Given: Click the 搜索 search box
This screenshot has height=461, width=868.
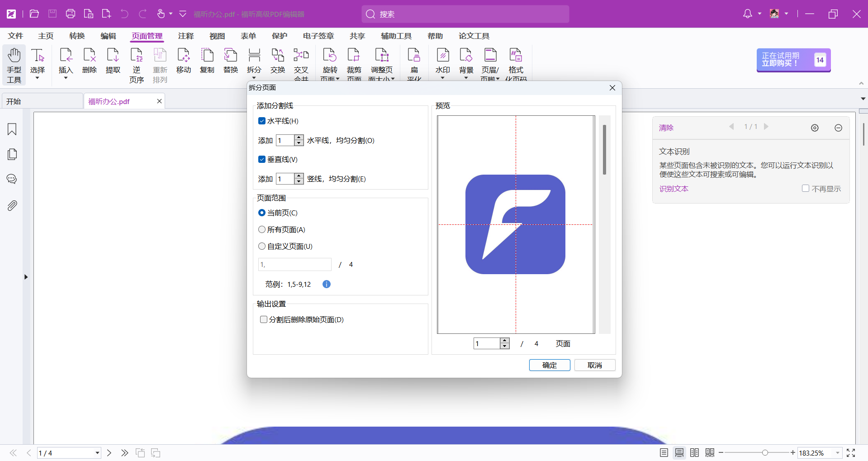Looking at the screenshot, I should pyautogui.click(x=465, y=14).
